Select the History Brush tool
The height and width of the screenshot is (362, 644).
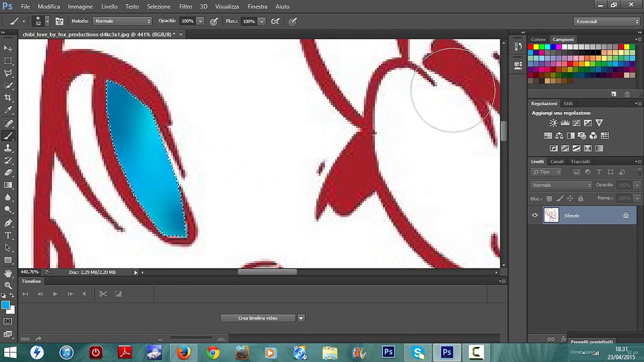tap(8, 160)
